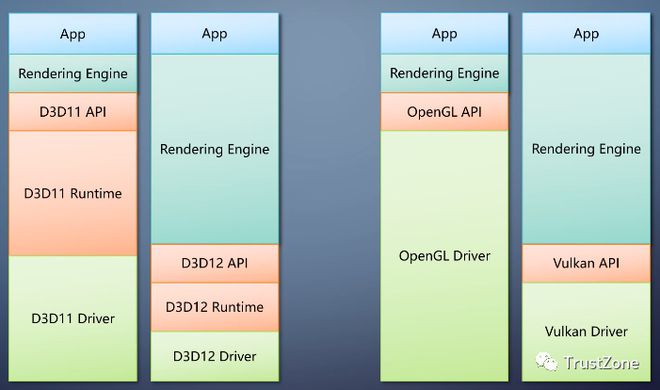660x390 pixels.
Task: Click the App block above D3D11 stack
Action: [73, 34]
